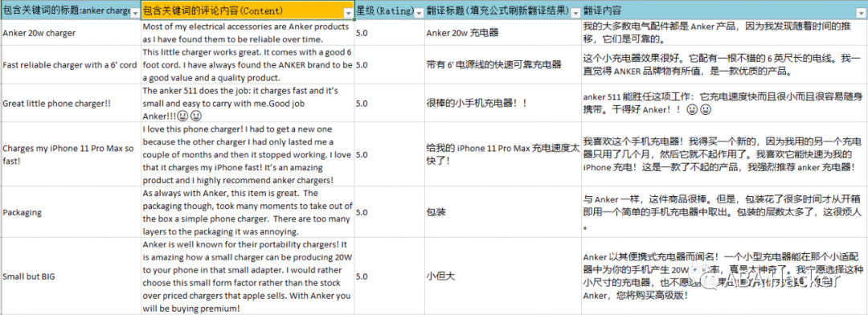The height and width of the screenshot is (315, 868).
Task: Select the 5.0 rating in the Anker 20w charger row
Action: tap(389, 33)
